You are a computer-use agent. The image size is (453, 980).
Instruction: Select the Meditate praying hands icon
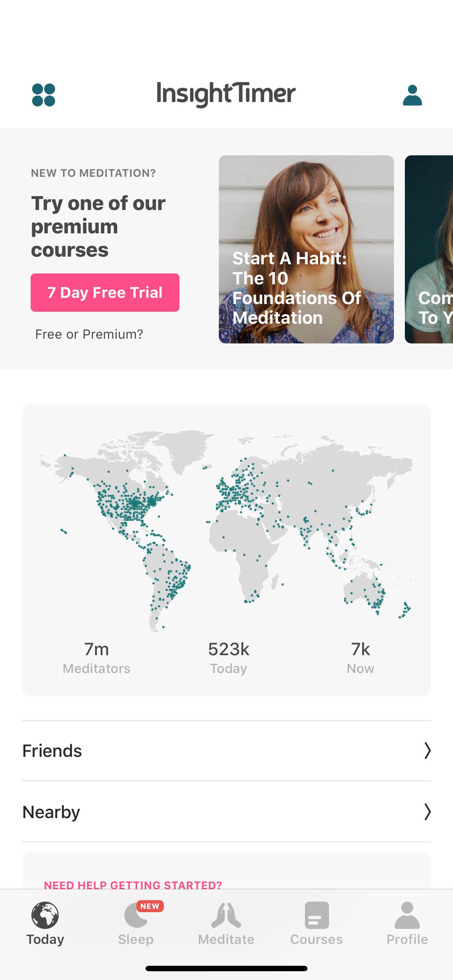point(226,915)
